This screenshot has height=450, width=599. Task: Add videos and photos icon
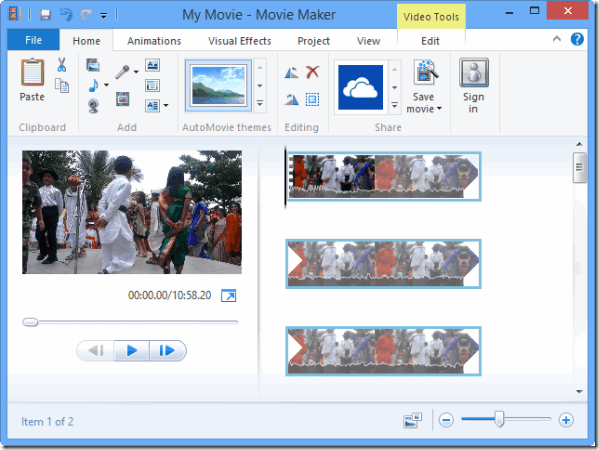[x=93, y=65]
